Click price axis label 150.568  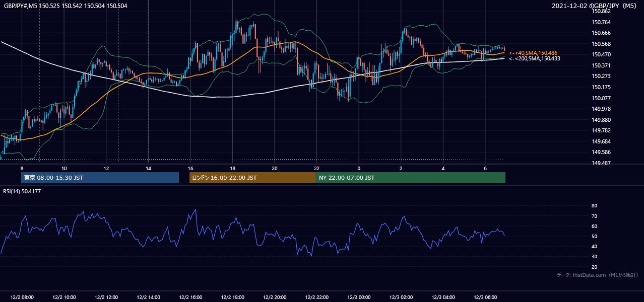(601, 44)
